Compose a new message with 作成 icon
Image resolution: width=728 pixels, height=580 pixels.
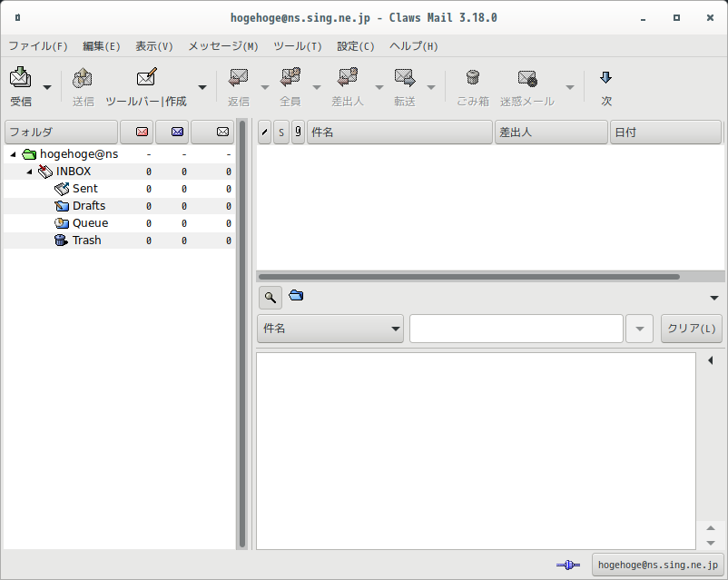(146, 77)
